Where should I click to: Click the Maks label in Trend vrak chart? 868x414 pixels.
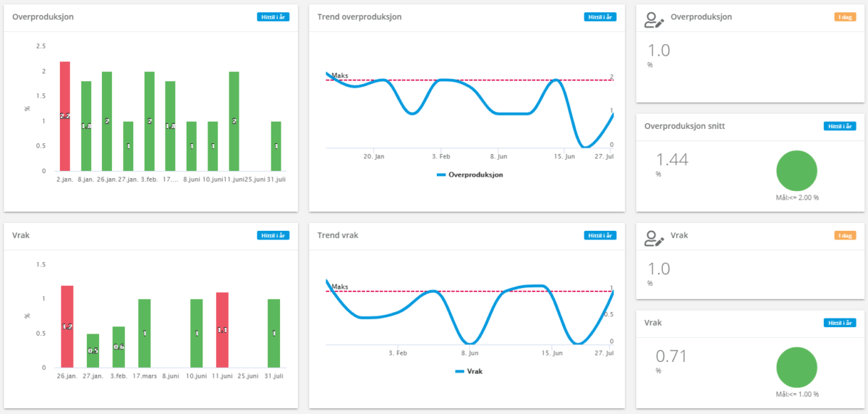[x=340, y=287]
